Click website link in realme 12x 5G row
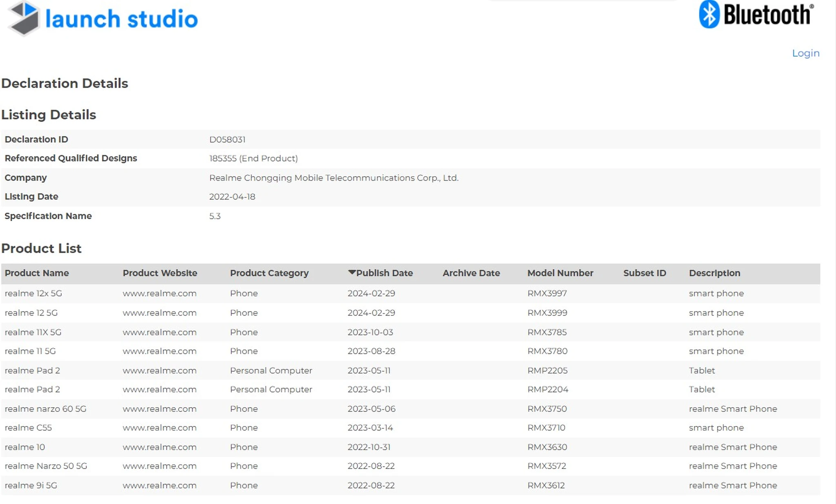 click(x=160, y=293)
